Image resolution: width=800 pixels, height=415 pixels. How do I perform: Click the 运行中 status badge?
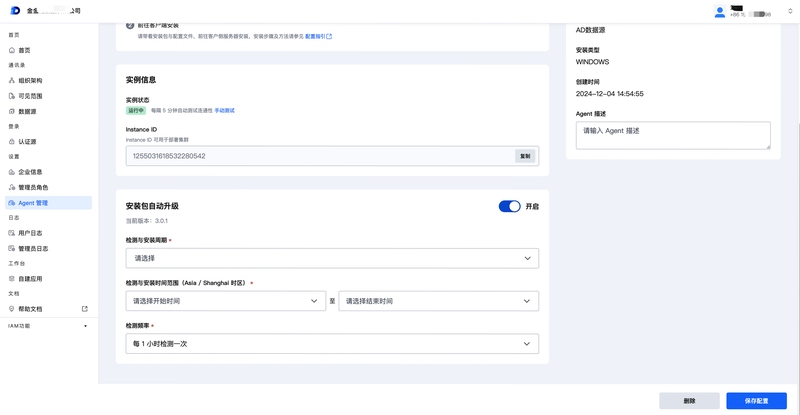(x=136, y=110)
